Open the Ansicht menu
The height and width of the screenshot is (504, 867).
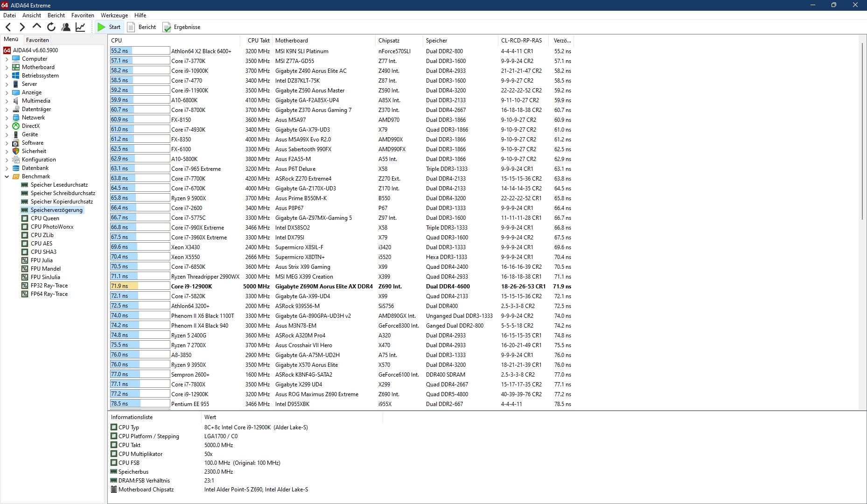[x=32, y=15]
